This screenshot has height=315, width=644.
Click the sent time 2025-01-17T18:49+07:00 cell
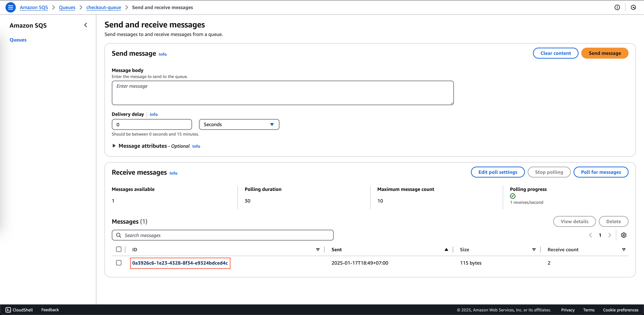[360, 263]
